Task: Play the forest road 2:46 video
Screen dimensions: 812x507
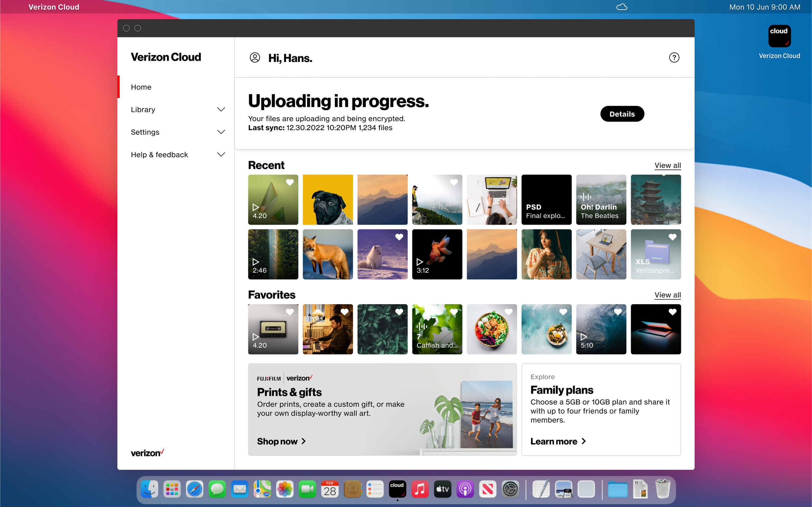Action: pyautogui.click(x=255, y=262)
